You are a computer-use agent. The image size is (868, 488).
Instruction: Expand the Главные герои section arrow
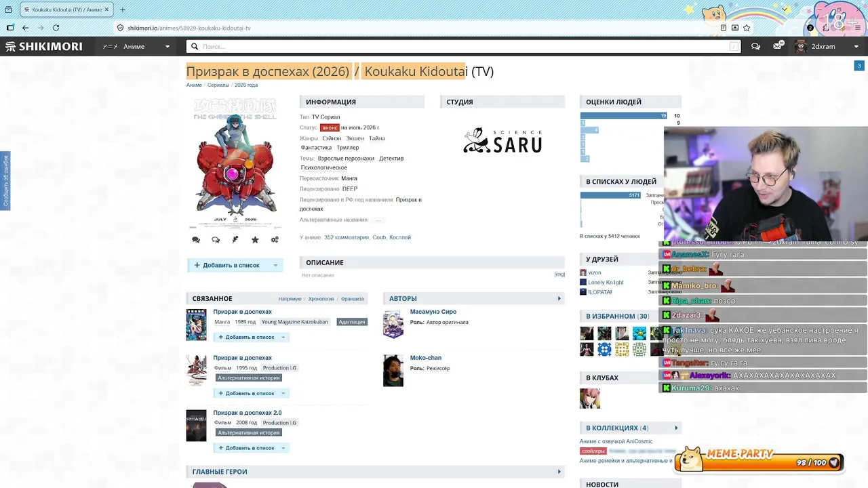(559, 472)
